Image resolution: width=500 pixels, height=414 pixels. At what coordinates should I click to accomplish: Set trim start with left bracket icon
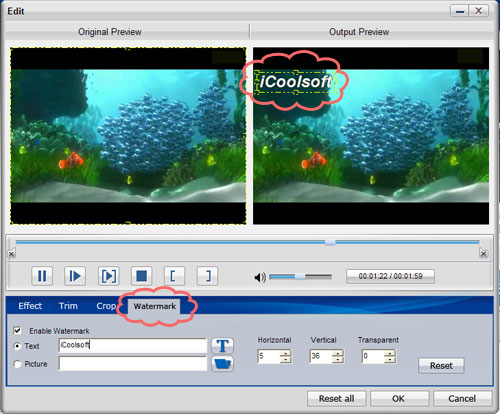(174, 276)
